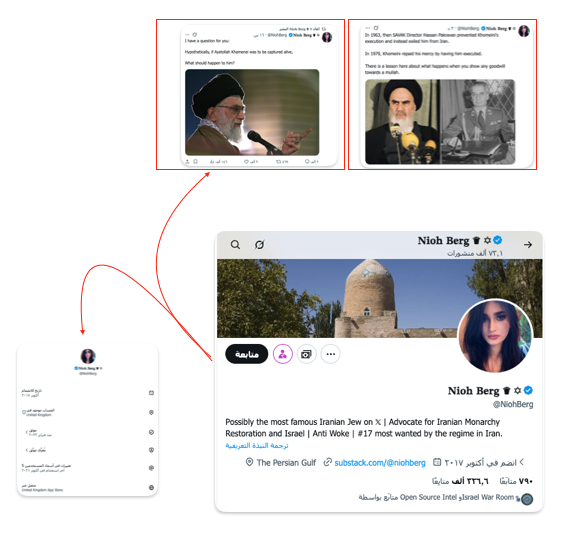Open the substack.com/@niohberg link

[x=380, y=463]
